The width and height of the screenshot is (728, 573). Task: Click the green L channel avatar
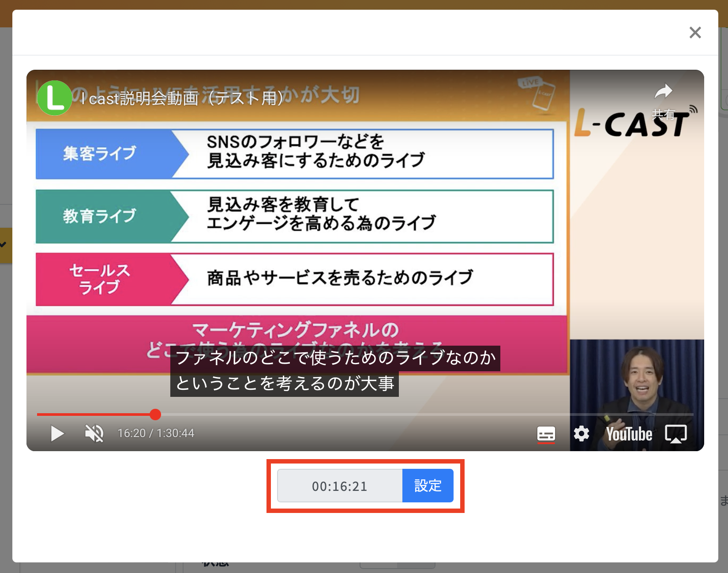(55, 98)
